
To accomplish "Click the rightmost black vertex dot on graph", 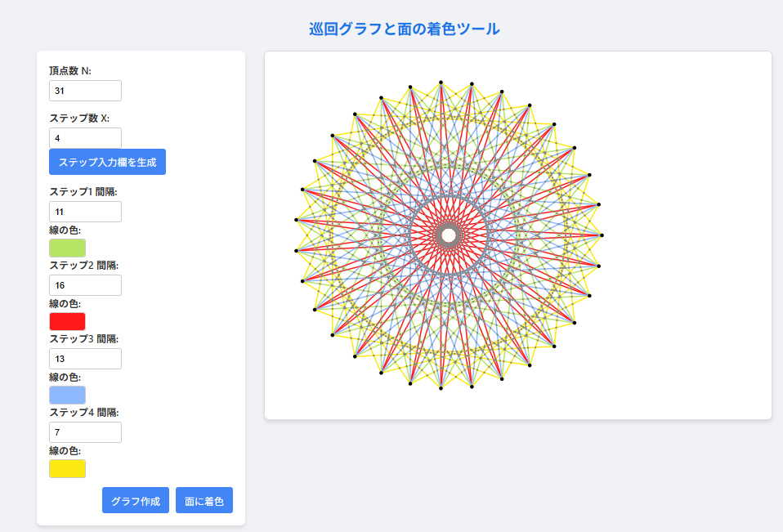I will 602,235.
